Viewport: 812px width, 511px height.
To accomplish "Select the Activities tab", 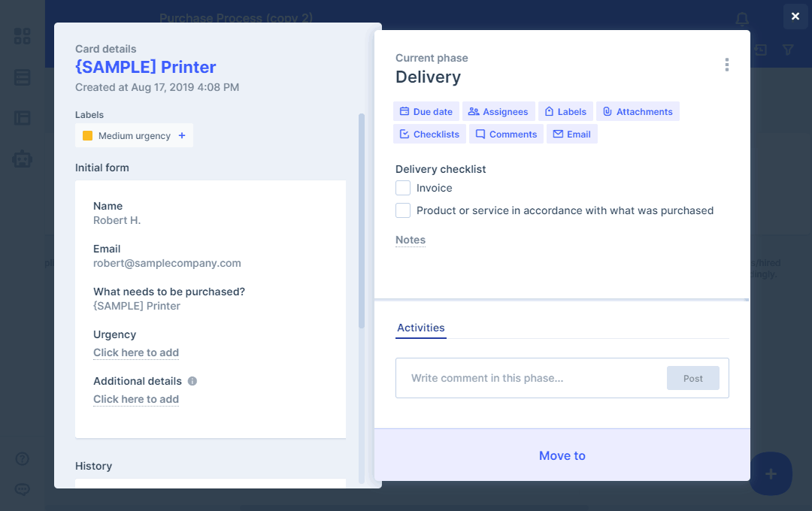I will coord(420,328).
